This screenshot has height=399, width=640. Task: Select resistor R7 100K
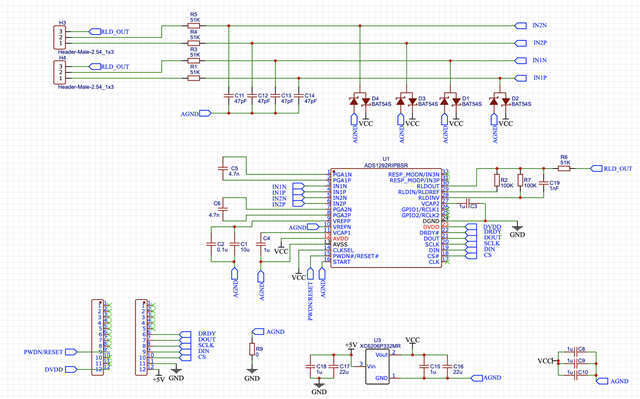pyautogui.click(x=520, y=180)
